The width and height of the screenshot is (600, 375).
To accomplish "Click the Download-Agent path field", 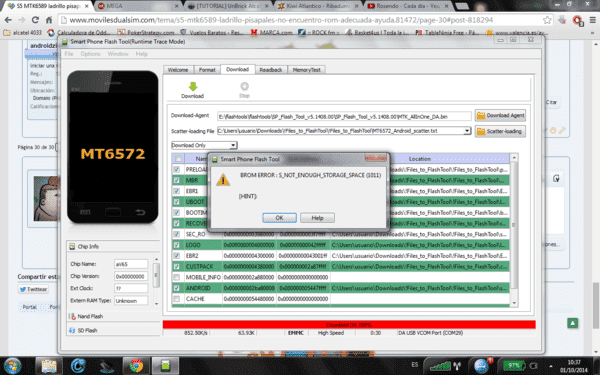I will [x=344, y=116].
